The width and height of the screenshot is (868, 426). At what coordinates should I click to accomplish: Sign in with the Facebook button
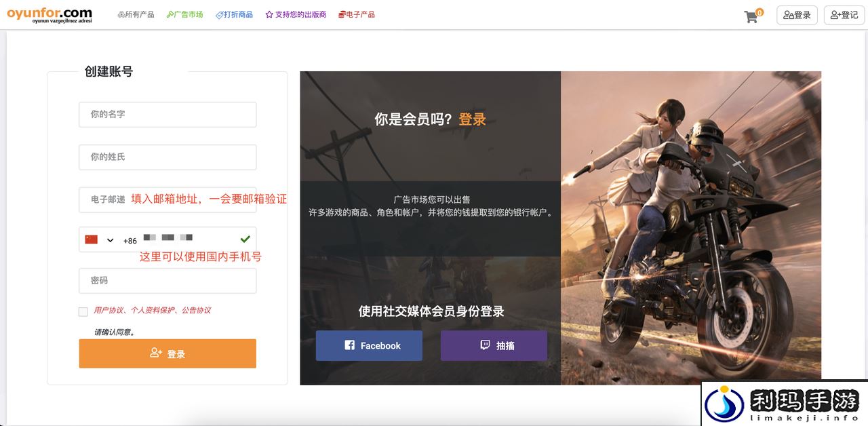click(x=369, y=345)
